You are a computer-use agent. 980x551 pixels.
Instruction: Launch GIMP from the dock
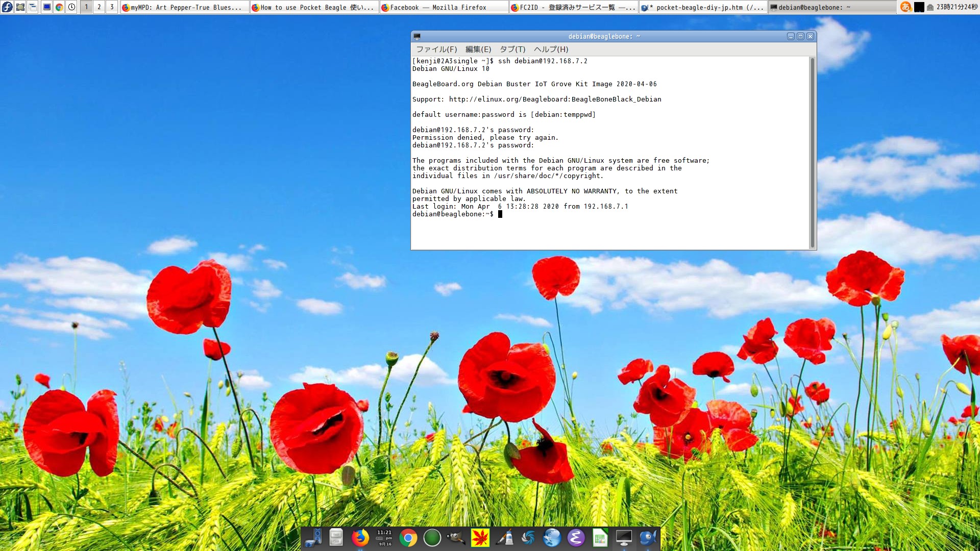(x=457, y=538)
